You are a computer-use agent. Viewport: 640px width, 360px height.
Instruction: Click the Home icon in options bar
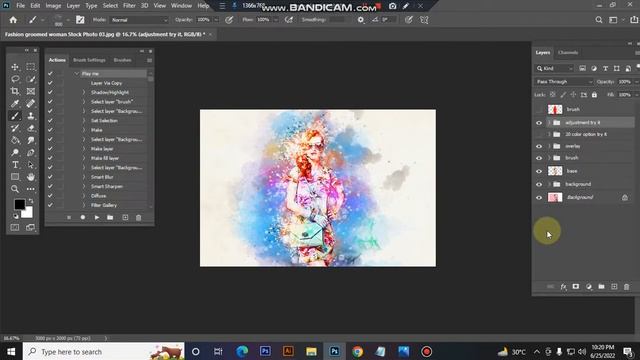click(x=13, y=20)
